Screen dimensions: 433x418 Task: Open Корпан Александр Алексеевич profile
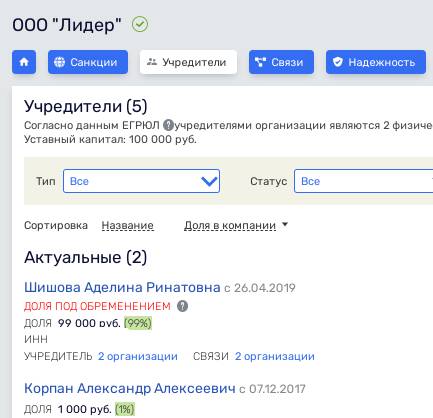pyautogui.click(x=130, y=388)
